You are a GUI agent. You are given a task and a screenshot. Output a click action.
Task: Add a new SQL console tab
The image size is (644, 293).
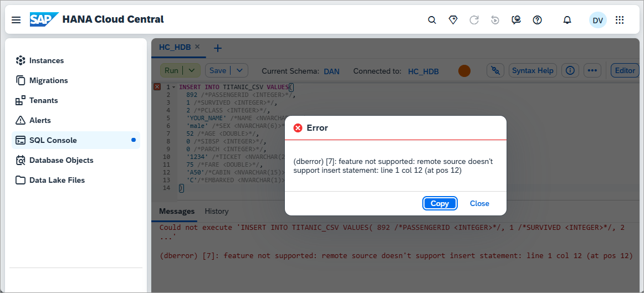218,48
